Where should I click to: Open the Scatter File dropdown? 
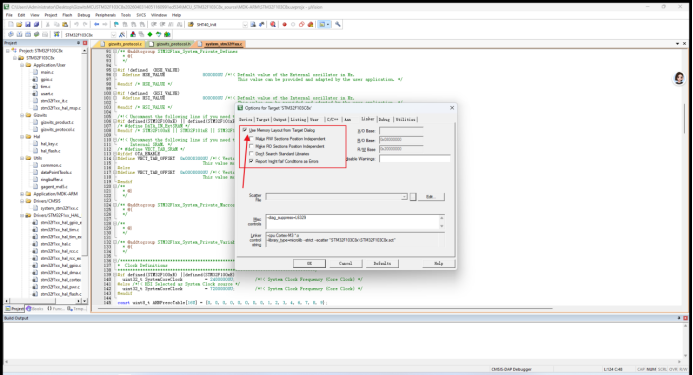[404, 196]
